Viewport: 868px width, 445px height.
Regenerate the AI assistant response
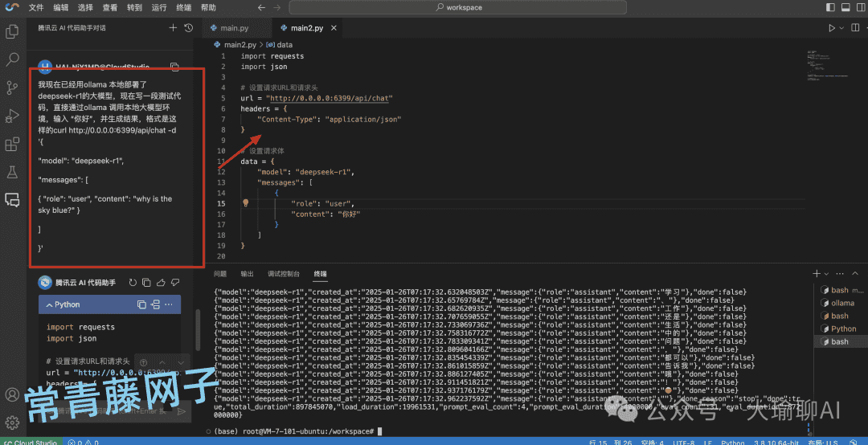(133, 282)
